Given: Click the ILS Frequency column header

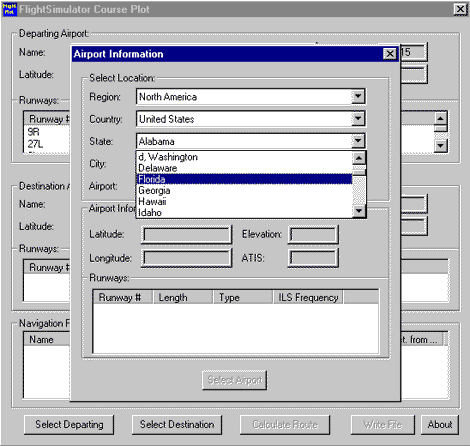Looking at the screenshot, I should 308,297.
